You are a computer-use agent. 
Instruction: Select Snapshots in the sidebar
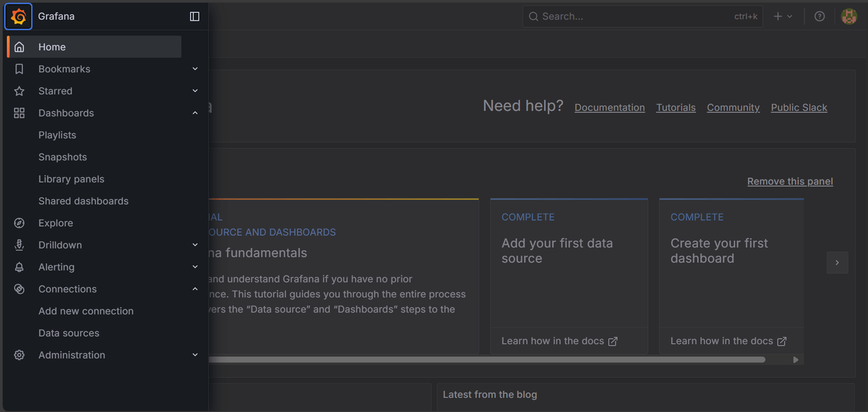point(63,157)
